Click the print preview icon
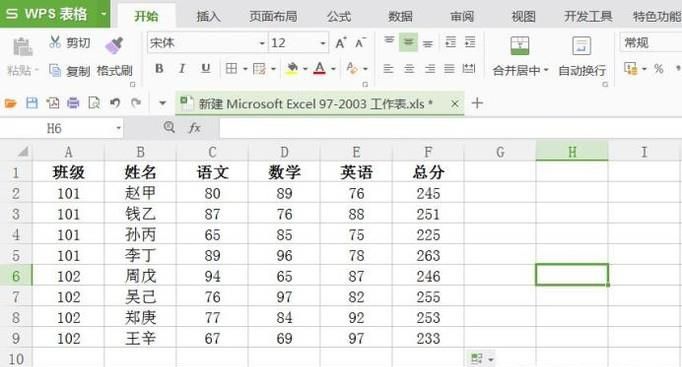This screenshot has width=682, height=367. point(94,103)
